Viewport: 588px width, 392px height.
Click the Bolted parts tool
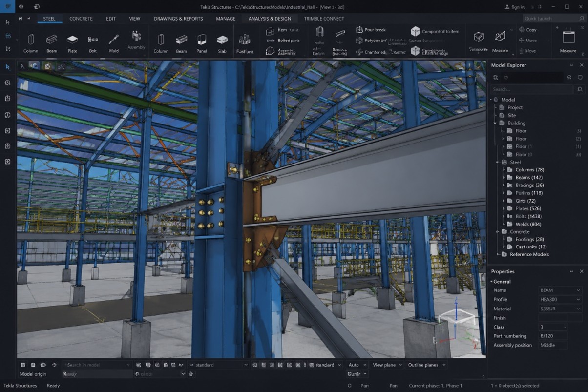point(283,41)
